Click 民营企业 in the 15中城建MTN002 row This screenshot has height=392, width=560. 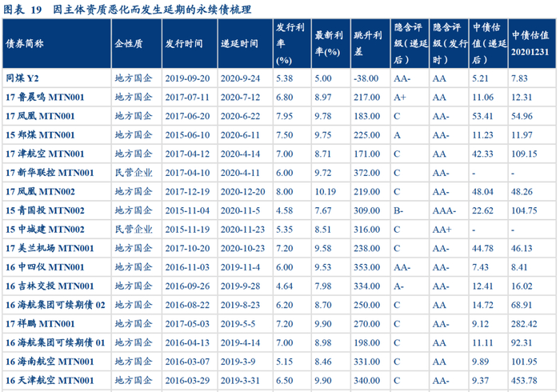pos(134,230)
